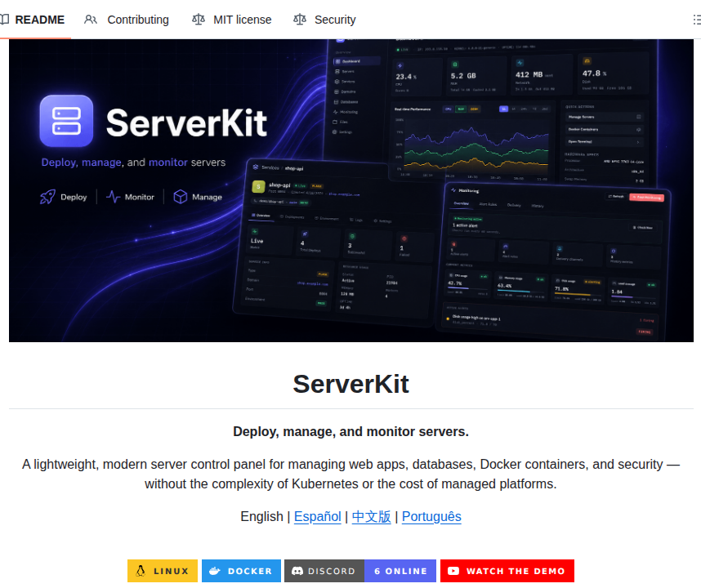Click the Security scales icon
Image resolution: width=701 pixels, height=588 pixels.
pos(300,20)
